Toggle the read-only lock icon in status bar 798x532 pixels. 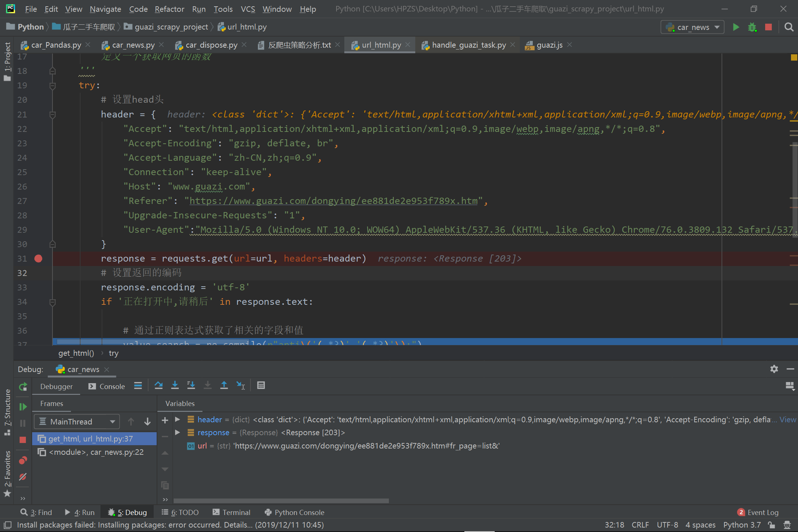tap(771, 525)
